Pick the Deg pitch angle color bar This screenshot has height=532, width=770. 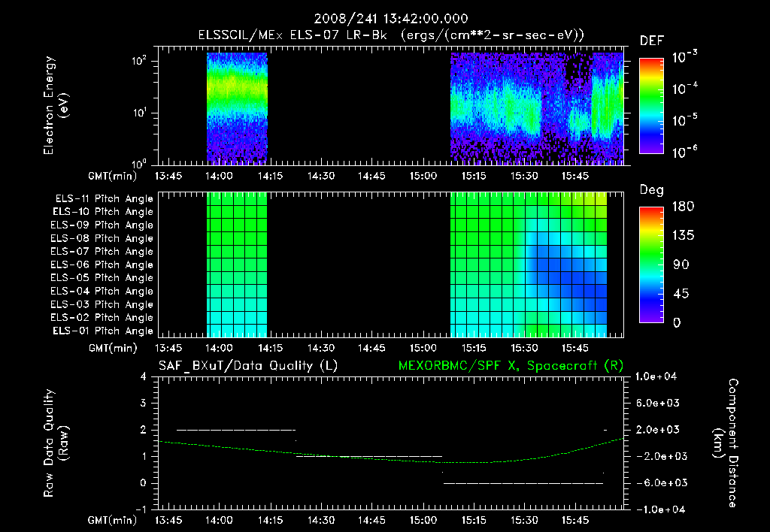652,265
